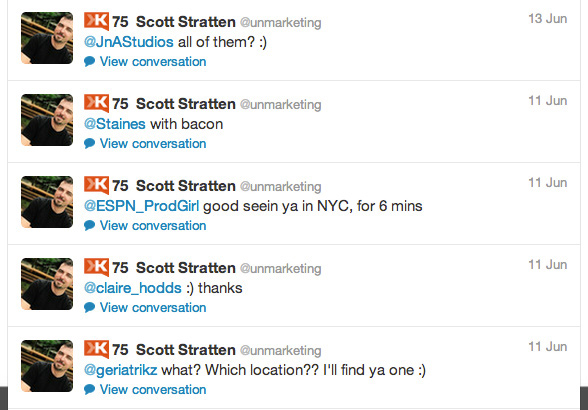This screenshot has height=410, width=588.
Task: Follow the @claire_hodds mention link
Action: pos(133,288)
